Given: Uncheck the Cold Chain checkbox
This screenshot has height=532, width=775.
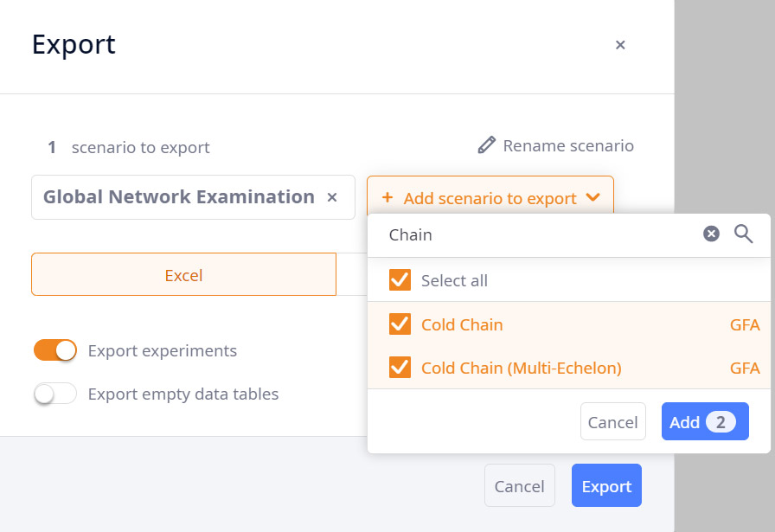Looking at the screenshot, I should click(x=400, y=324).
